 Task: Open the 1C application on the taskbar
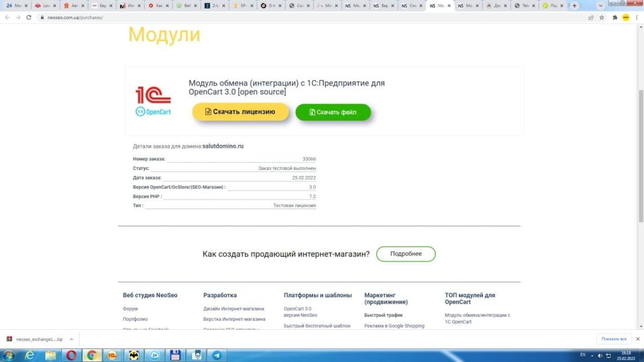112,355
